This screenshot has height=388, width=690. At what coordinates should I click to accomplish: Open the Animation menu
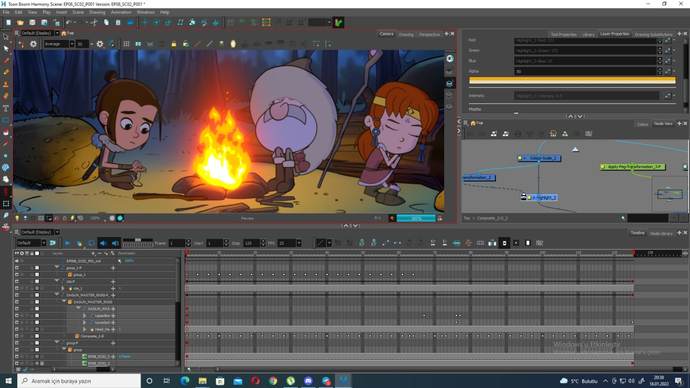pos(121,12)
